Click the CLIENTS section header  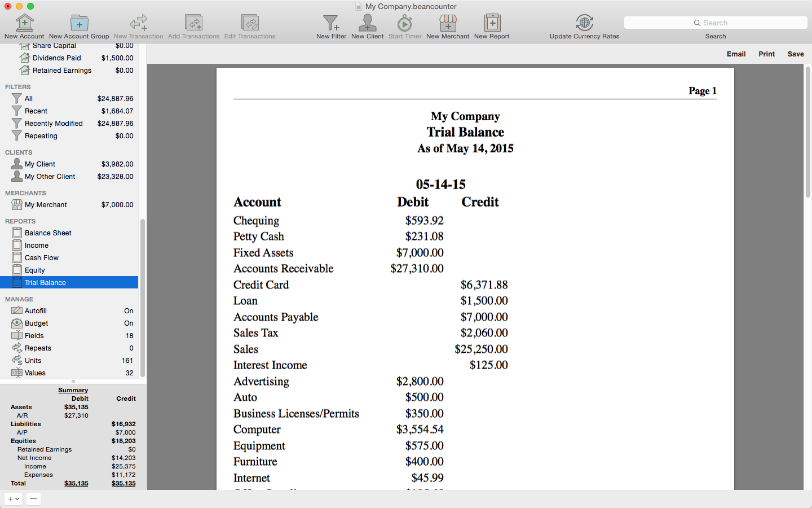[x=19, y=152]
